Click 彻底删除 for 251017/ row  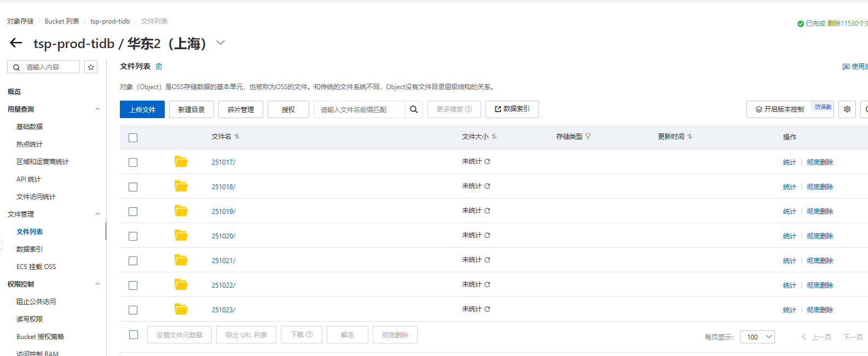[820, 162]
